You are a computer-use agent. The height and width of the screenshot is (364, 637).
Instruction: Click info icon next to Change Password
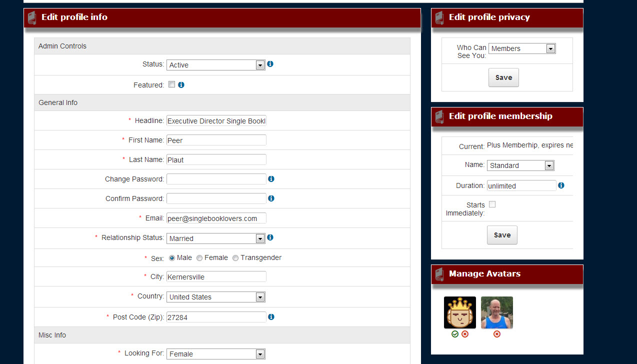(271, 179)
